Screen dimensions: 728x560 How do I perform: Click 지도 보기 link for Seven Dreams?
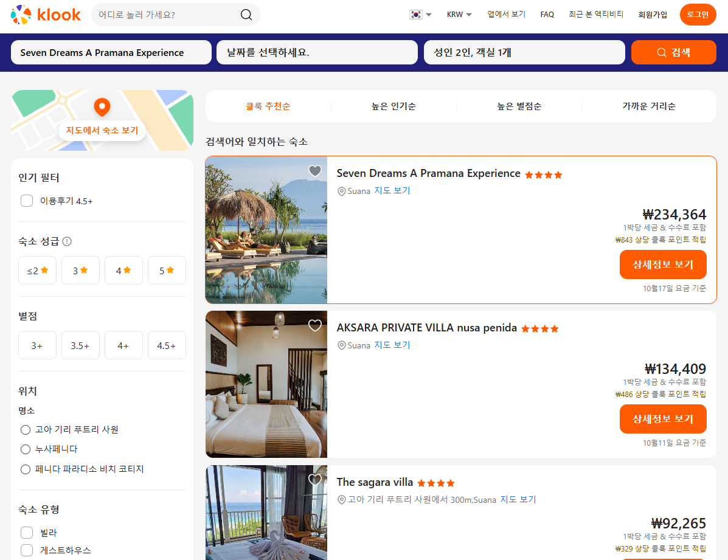[x=392, y=191]
